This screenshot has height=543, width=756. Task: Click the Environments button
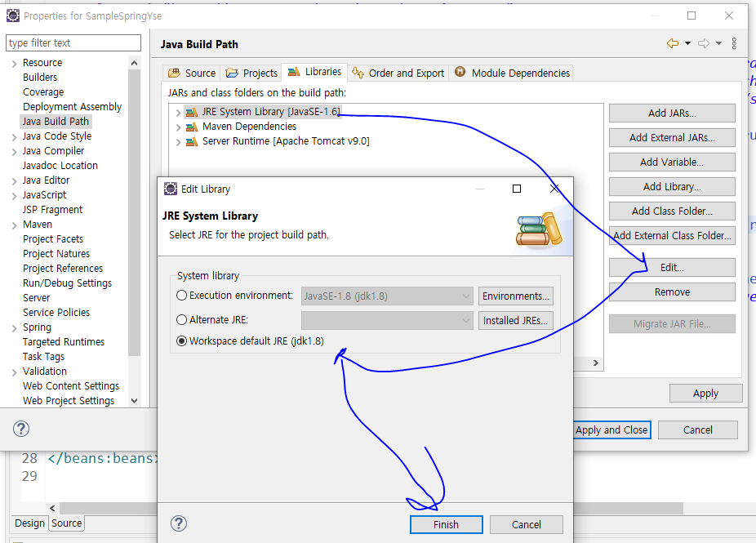point(515,296)
